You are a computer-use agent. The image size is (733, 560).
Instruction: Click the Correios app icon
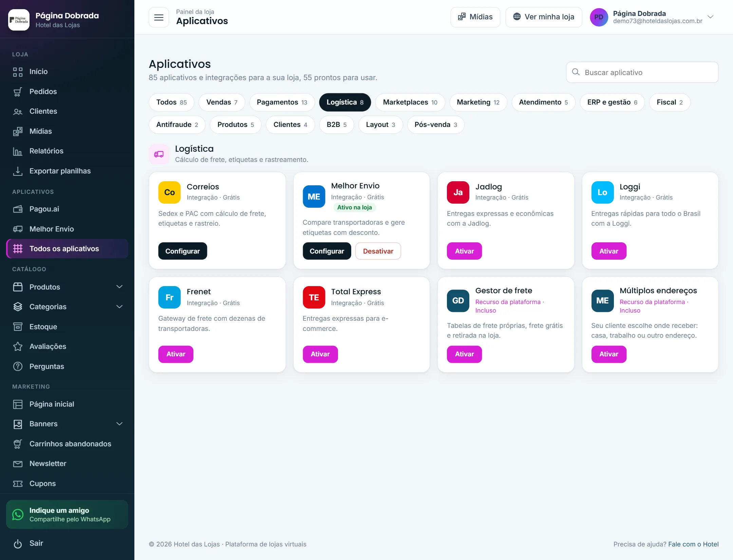169,192
